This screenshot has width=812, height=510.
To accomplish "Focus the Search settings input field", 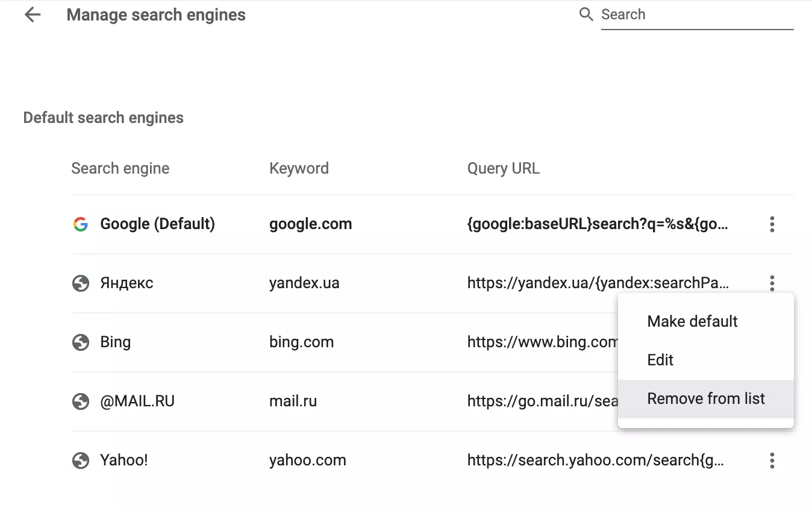I will (x=696, y=15).
